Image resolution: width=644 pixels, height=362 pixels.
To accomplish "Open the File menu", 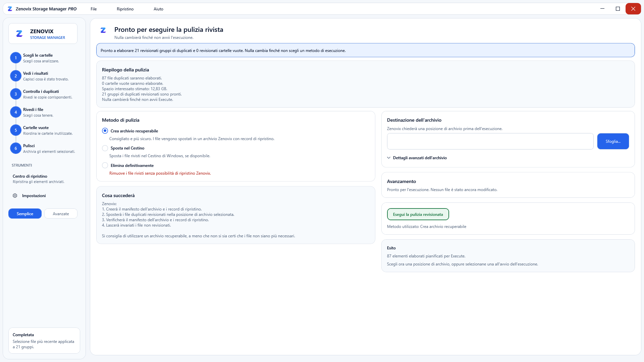I will click(x=94, y=9).
